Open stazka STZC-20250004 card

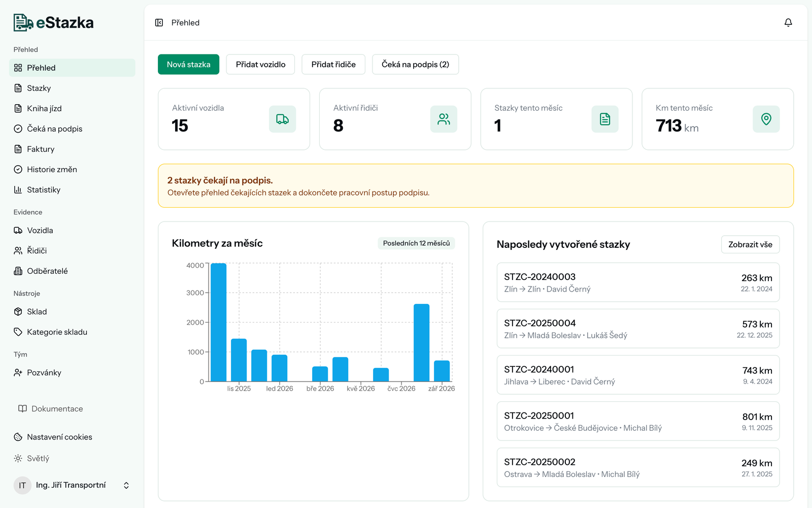click(638, 329)
